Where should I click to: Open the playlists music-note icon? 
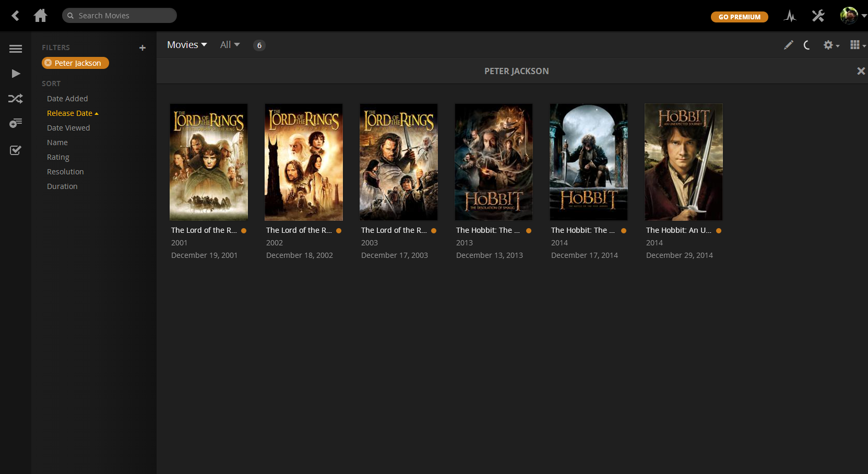click(x=16, y=123)
